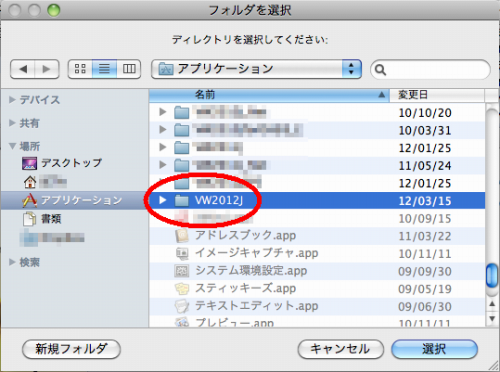This screenshot has width=500, height=372.
Task: Expand the VW2012J folder disclosure triangle
Action: pos(163,200)
